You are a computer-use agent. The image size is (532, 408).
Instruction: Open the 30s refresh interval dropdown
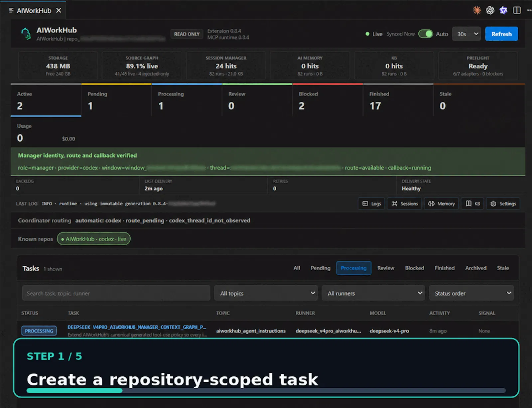pos(466,34)
